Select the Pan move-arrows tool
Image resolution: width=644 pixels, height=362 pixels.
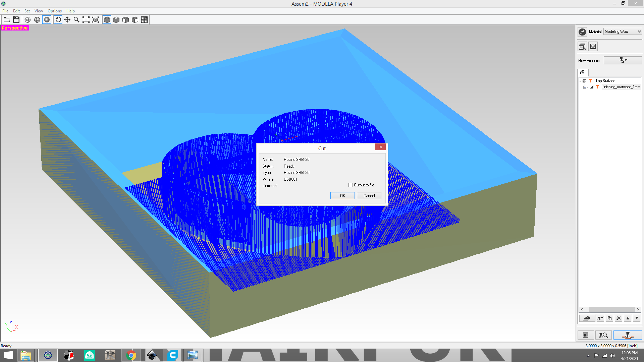[67, 20]
